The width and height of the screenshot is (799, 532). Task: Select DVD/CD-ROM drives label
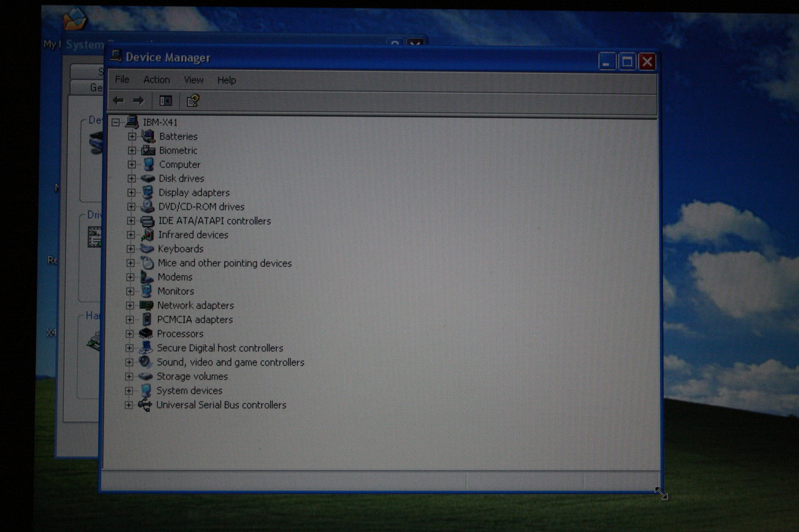202,206
